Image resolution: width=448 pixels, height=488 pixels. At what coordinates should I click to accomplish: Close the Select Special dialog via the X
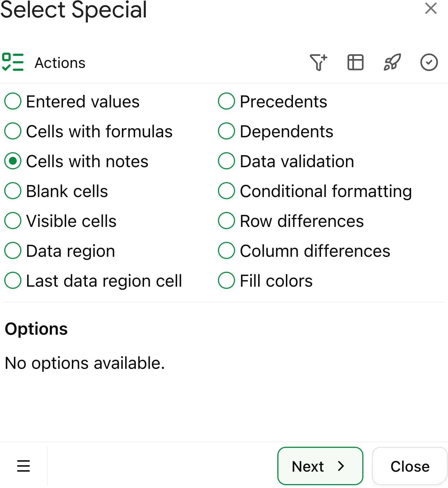click(431, 8)
